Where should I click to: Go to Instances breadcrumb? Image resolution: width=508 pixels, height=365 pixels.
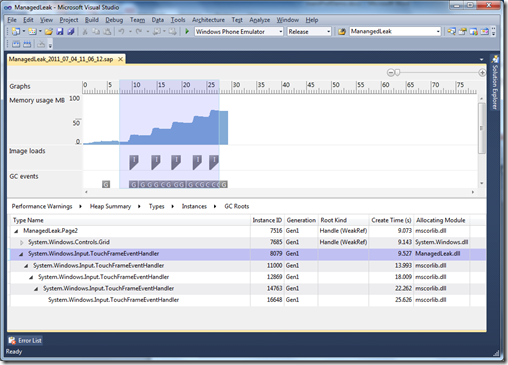click(194, 206)
